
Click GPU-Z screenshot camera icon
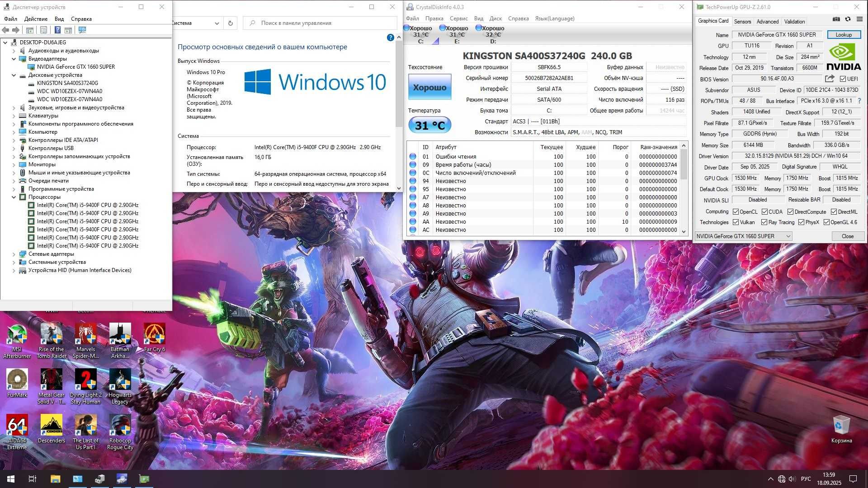[836, 19]
